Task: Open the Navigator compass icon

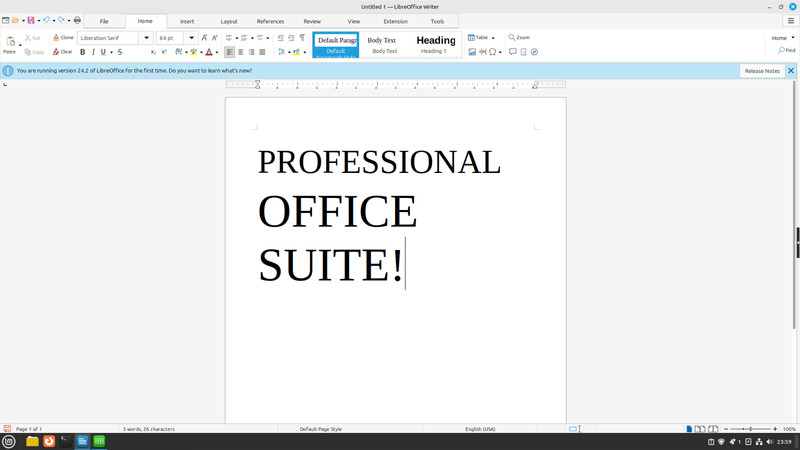Action: tap(534, 52)
